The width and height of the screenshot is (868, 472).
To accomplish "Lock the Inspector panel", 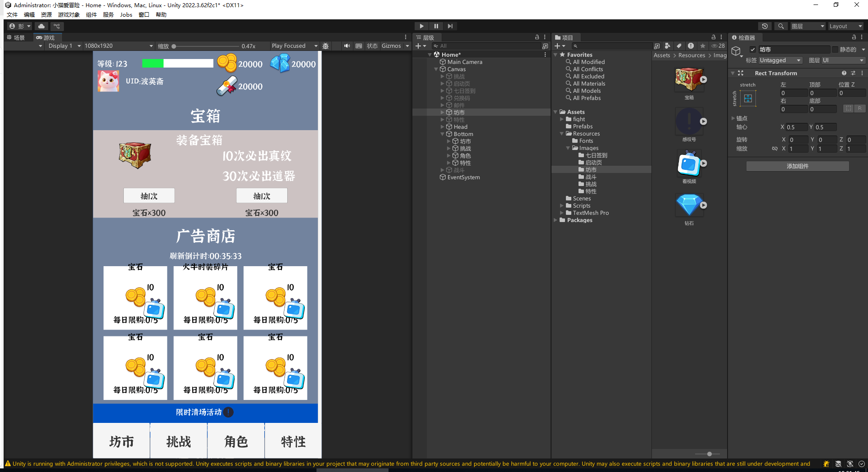I will [x=854, y=37].
